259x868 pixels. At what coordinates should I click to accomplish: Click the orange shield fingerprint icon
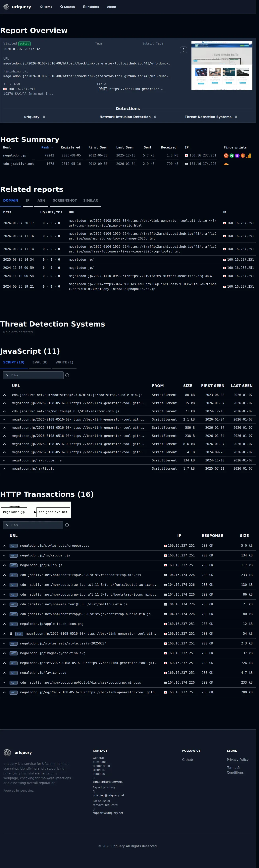pos(242,156)
